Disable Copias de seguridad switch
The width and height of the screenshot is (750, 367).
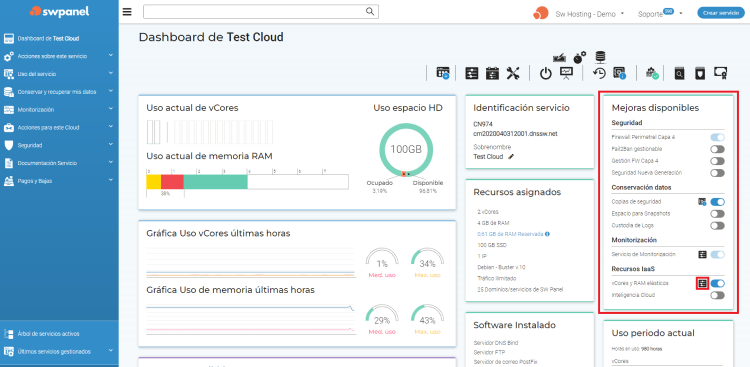pyautogui.click(x=717, y=202)
